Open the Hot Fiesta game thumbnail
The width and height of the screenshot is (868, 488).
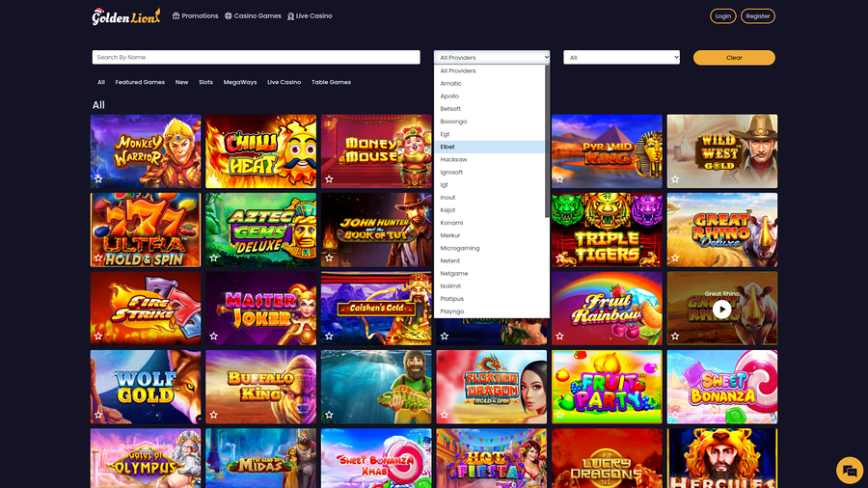tap(492, 458)
